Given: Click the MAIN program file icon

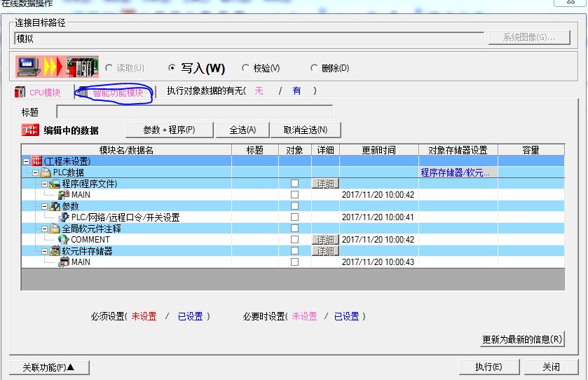Looking at the screenshot, I should click(64, 195).
